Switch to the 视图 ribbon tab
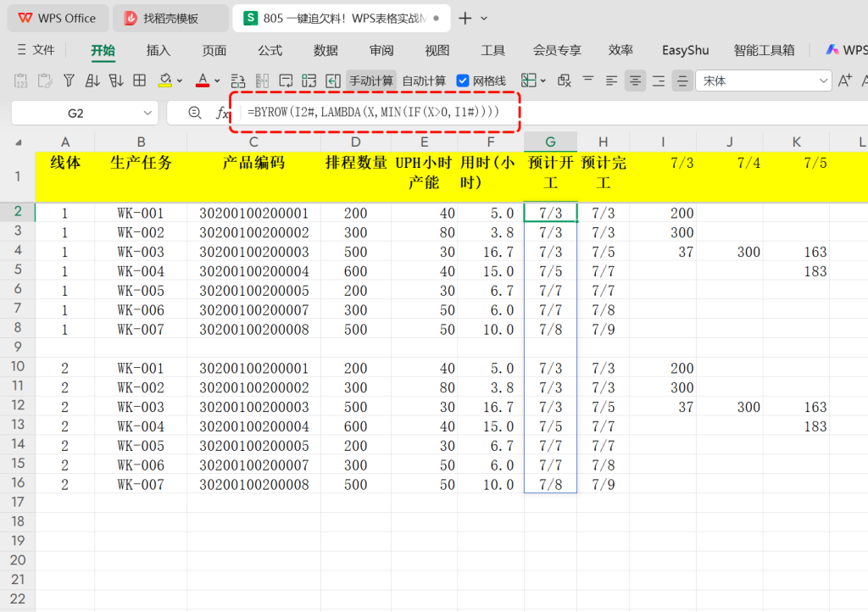 point(437,50)
